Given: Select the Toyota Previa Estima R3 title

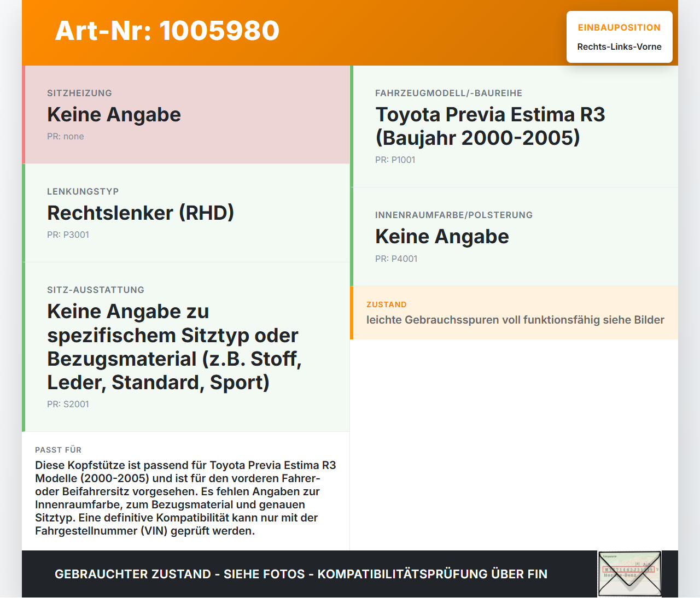Looking at the screenshot, I should pos(490,126).
